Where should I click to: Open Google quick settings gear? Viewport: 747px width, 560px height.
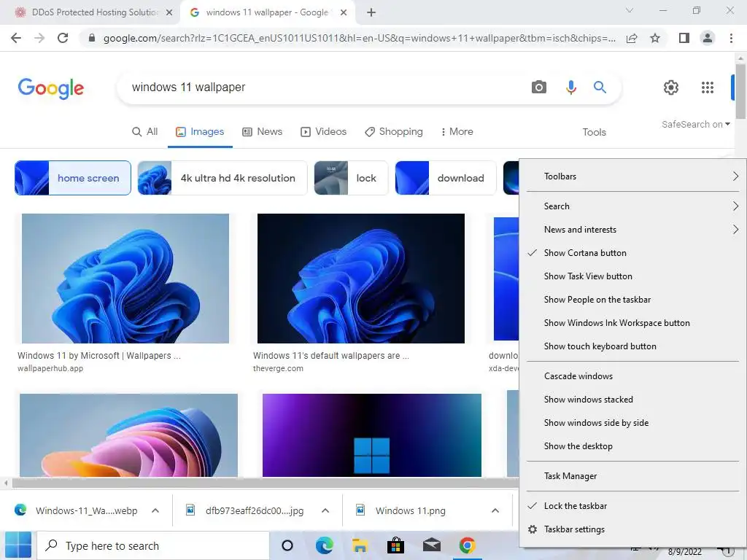pyautogui.click(x=671, y=87)
